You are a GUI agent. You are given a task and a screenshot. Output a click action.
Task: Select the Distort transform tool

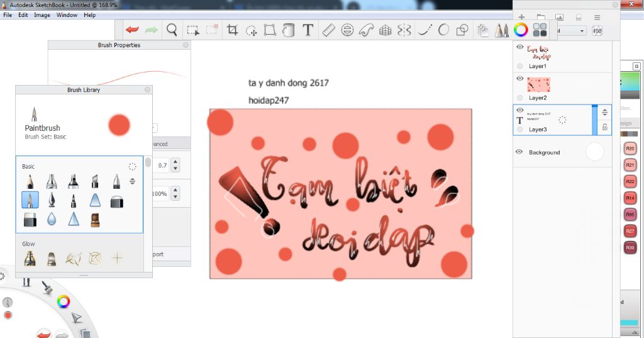pos(269,30)
